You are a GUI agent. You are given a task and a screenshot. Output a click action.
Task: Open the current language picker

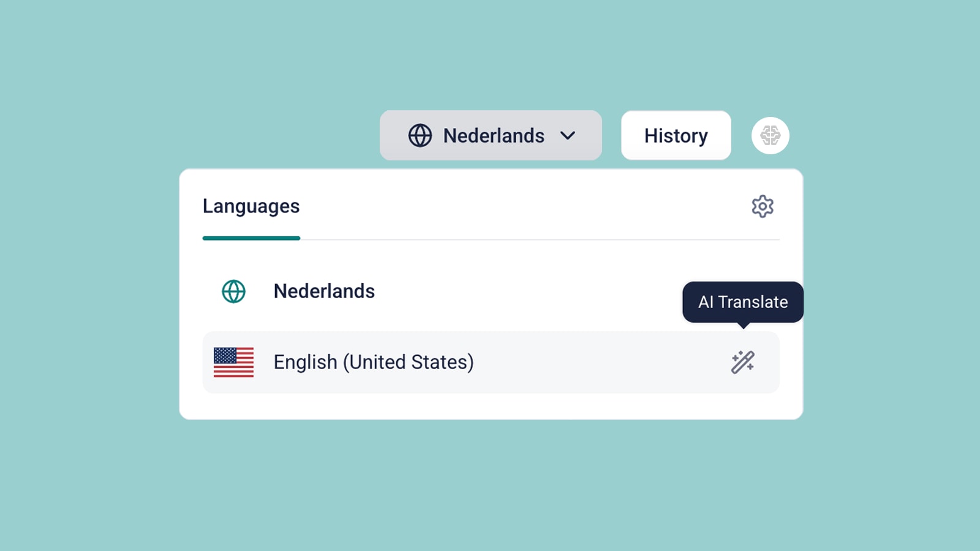point(490,135)
